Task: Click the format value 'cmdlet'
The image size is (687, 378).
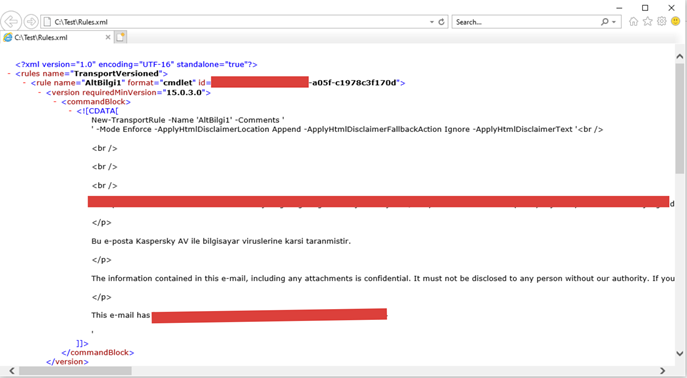Action: pyautogui.click(x=178, y=83)
